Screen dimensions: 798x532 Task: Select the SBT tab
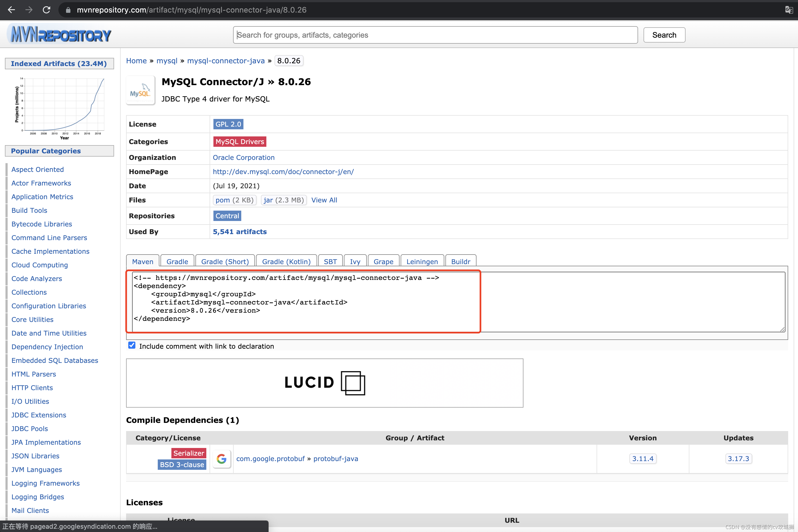330,261
